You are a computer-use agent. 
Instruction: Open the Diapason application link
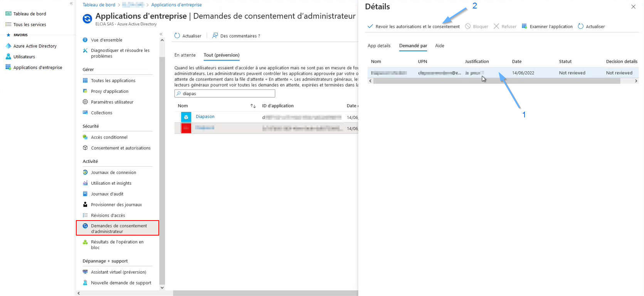pos(205,117)
